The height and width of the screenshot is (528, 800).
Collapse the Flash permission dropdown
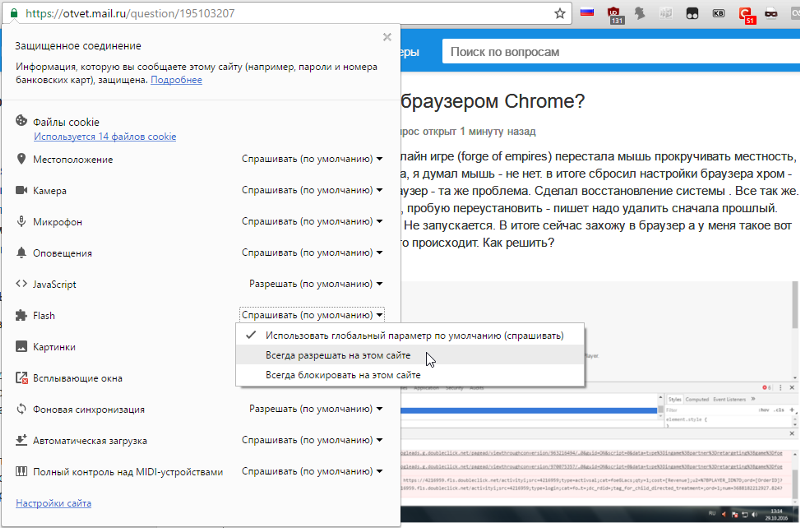[312, 315]
